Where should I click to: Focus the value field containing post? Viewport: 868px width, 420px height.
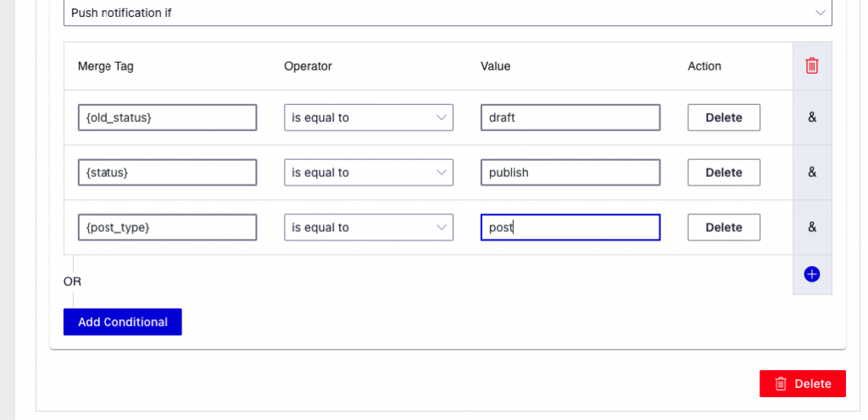570,227
